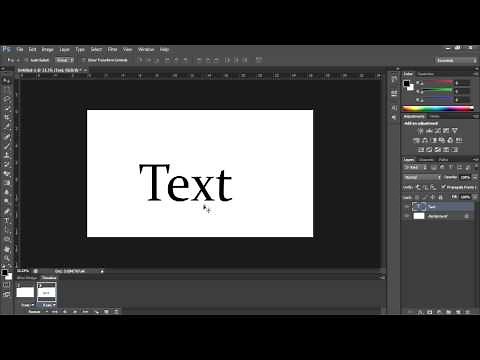Add a Hue/Saturation adjustment
The height and width of the screenshot is (360, 480).
417,140
